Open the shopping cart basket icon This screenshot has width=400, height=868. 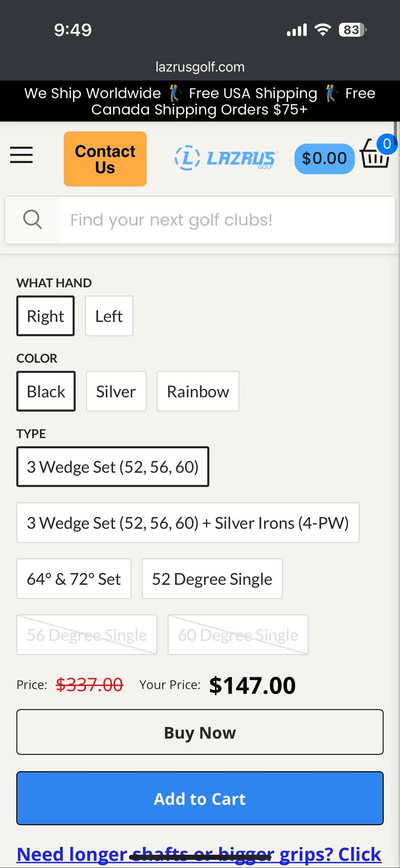click(375, 156)
